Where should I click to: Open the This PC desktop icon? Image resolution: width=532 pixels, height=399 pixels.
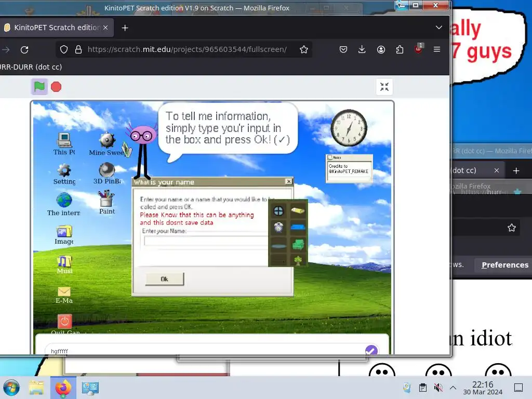click(x=64, y=144)
